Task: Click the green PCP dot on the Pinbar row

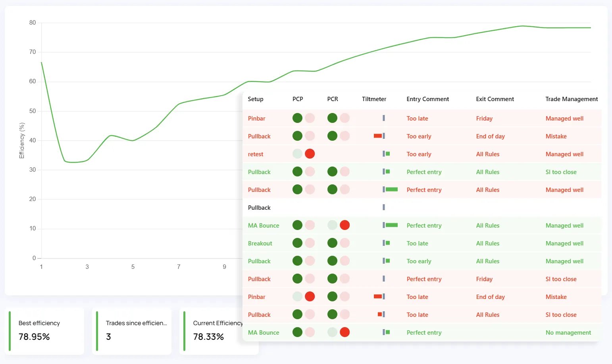Action: [x=297, y=118]
